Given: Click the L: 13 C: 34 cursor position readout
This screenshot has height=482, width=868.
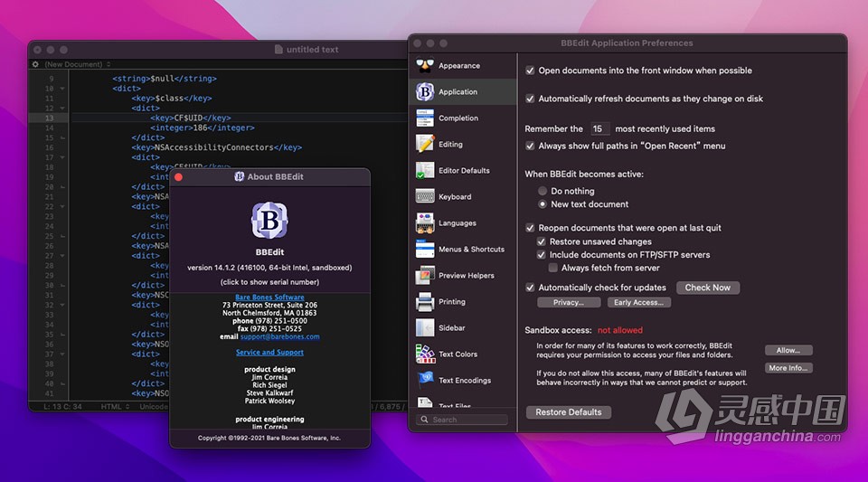Looking at the screenshot, I should point(62,406).
